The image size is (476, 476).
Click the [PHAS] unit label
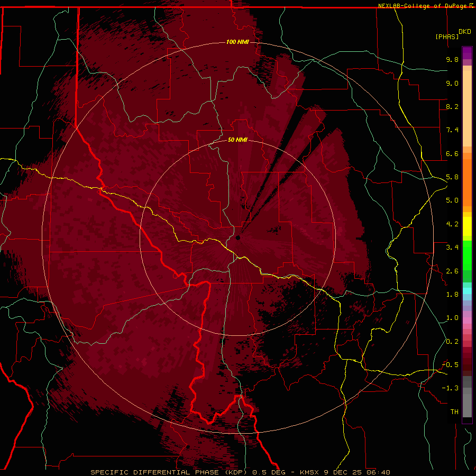447,36
